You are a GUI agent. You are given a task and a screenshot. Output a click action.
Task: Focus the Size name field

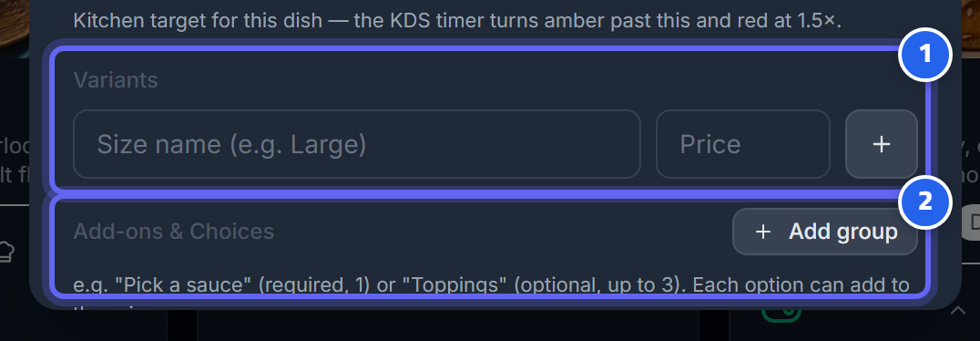tap(357, 144)
